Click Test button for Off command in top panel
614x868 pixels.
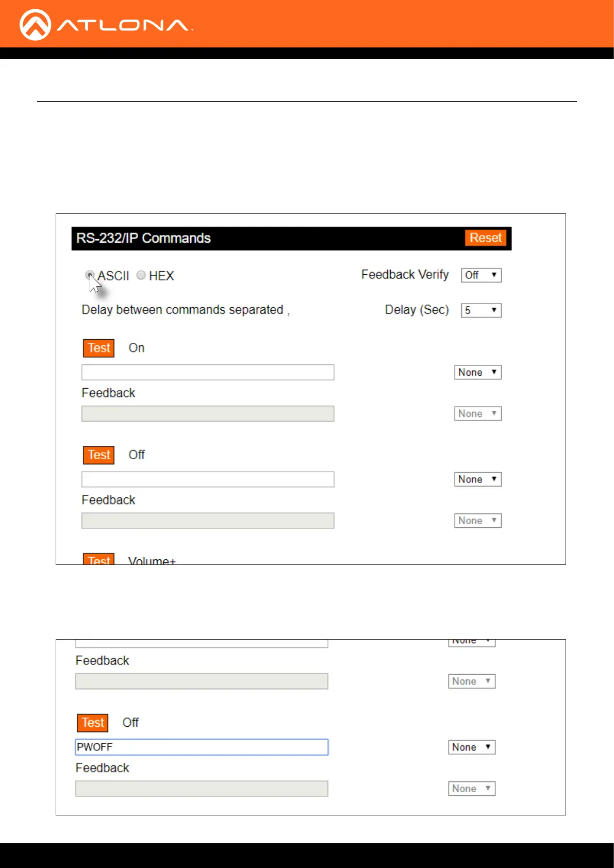(x=98, y=455)
